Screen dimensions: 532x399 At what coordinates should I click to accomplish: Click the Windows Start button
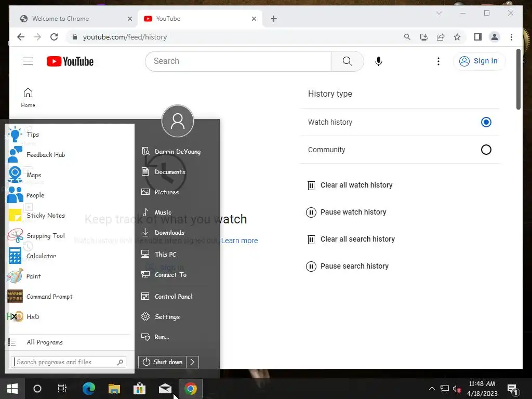tap(12, 389)
